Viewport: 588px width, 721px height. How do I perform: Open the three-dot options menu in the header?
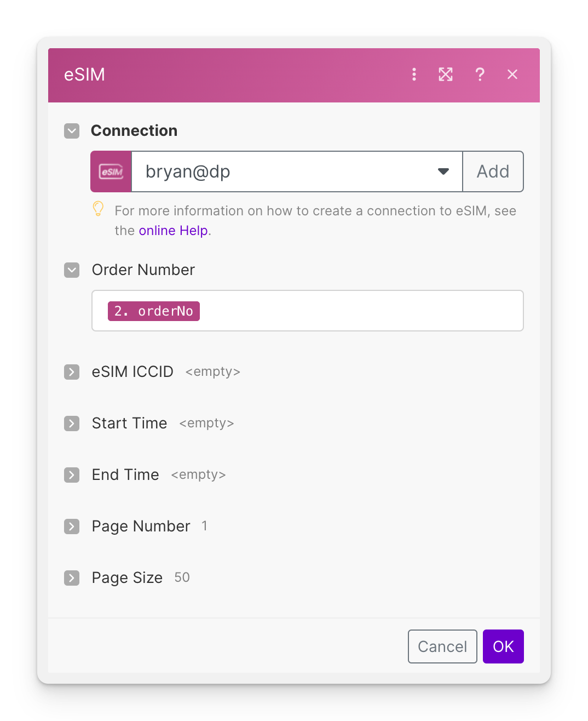414,75
